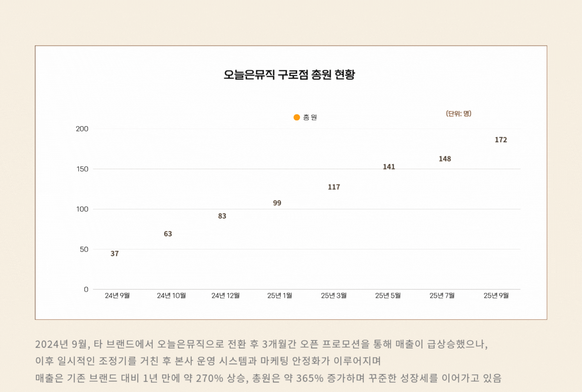Click x-axis label 24년 12월

click(x=225, y=295)
